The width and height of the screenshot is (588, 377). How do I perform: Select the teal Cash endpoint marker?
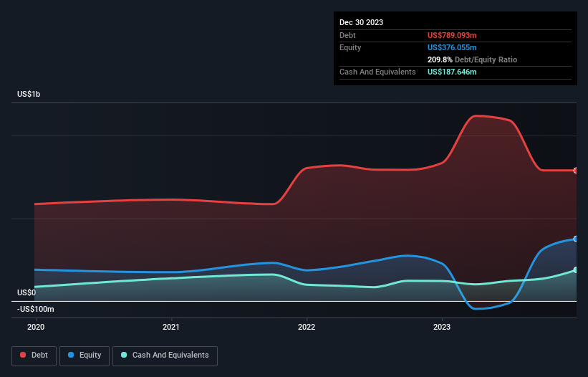pyautogui.click(x=576, y=270)
